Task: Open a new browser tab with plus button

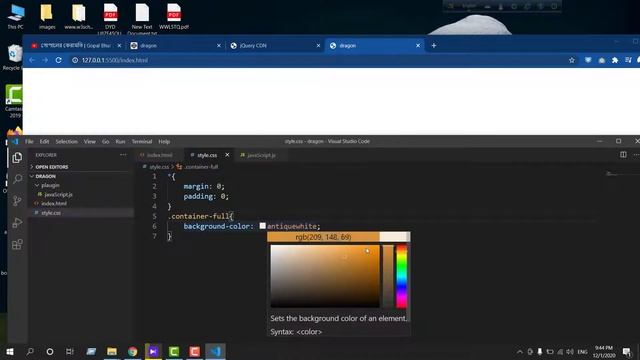Action: [x=434, y=45]
